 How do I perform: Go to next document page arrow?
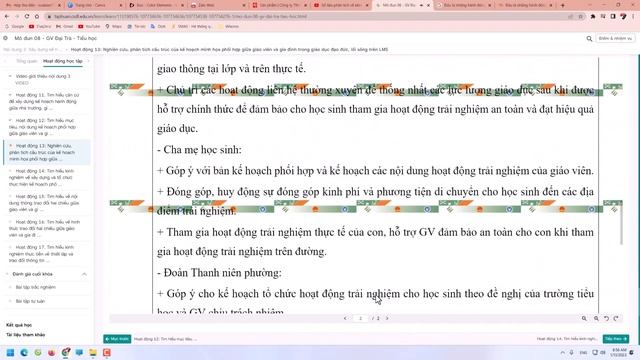click(387, 318)
